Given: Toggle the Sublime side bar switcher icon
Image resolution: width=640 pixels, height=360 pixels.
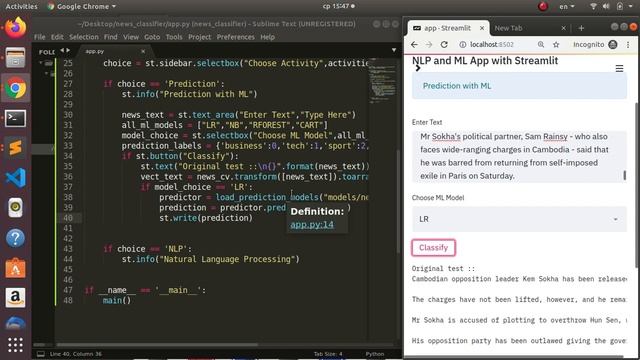Looking at the screenshot, I should coord(65,51).
